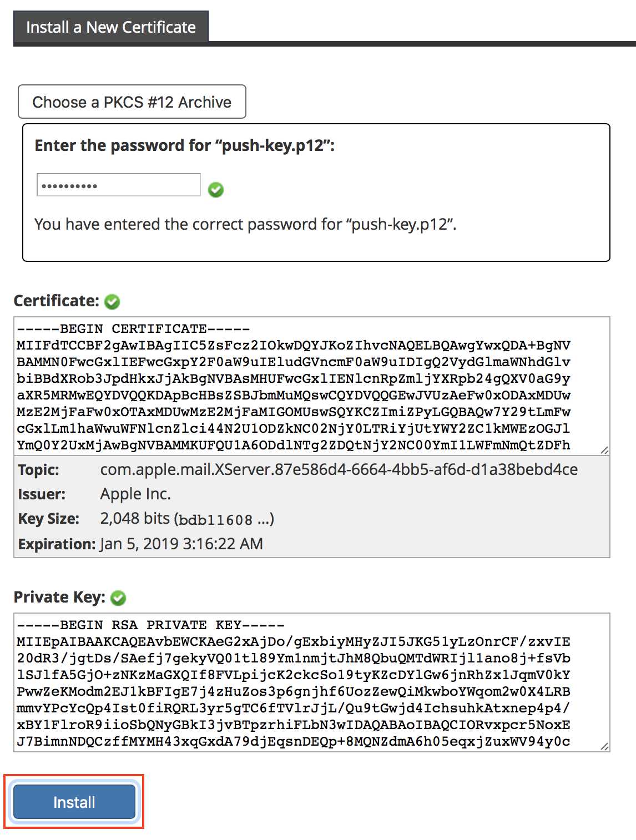
Task: Click the BEGIN CERTIFICATE line
Action: tap(133, 329)
